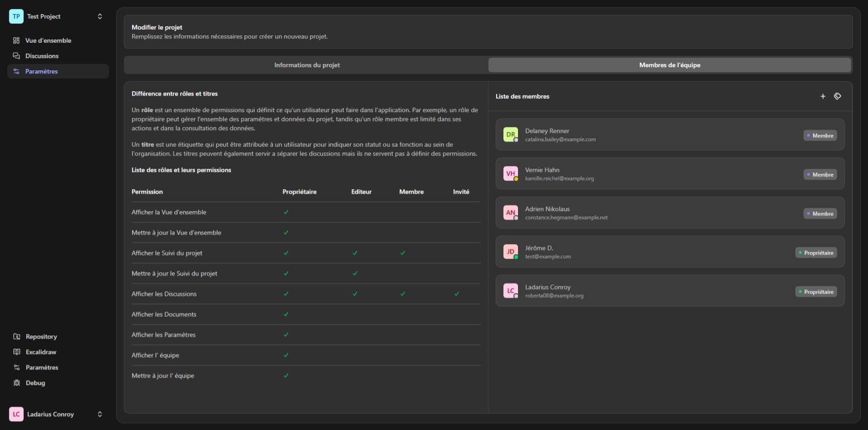Open Delaney Renner's Membre role badge
The width and height of the screenshot is (868, 430).
click(x=820, y=136)
